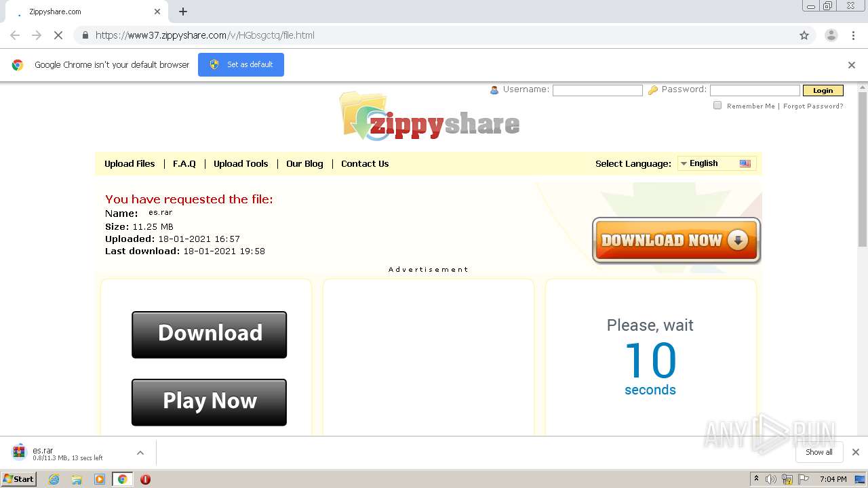Open the Upload Tools page
Viewport: 868px width, 488px height.
click(x=241, y=163)
